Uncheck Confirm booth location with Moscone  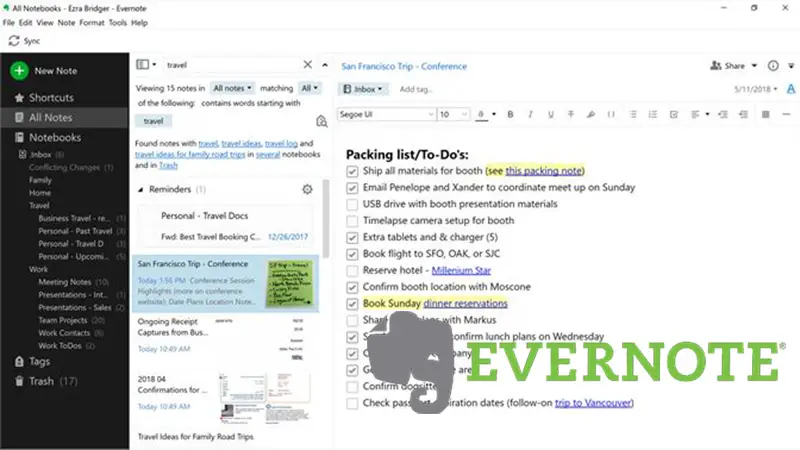[x=352, y=288]
